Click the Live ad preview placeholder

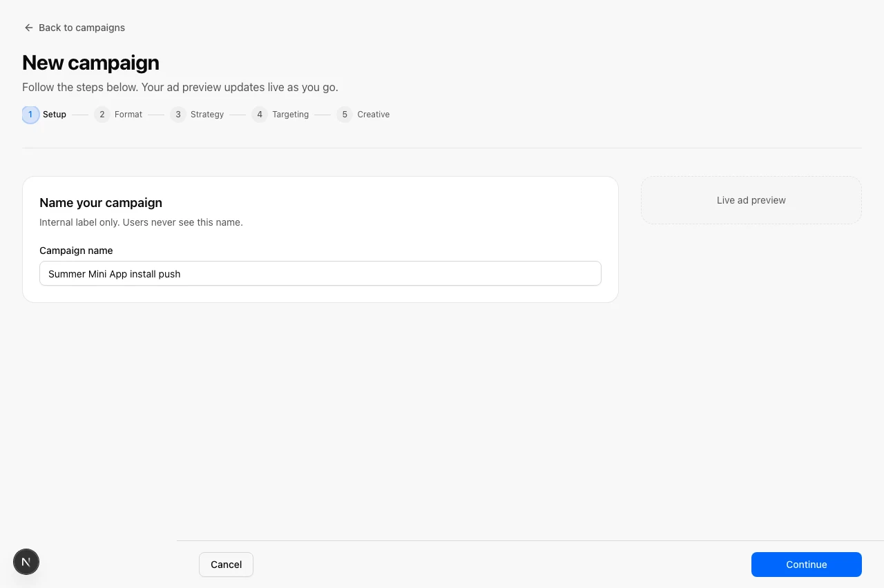click(x=751, y=200)
